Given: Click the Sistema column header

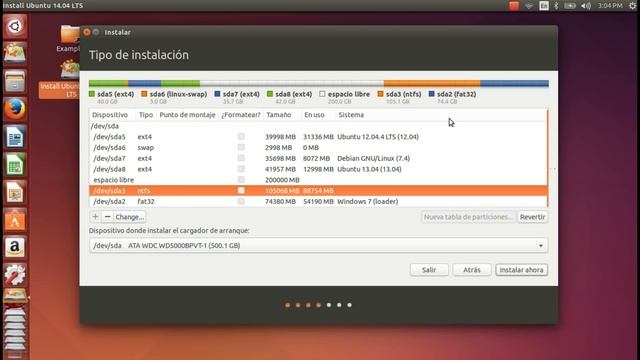Looking at the screenshot, I should [441, 115].
